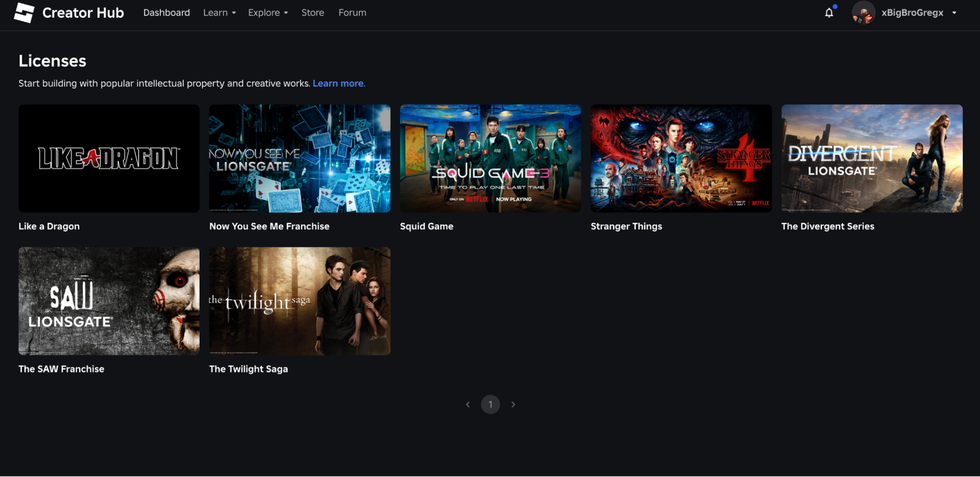The image size is (980, 477).
Task: Open the Stranger Things license
Action: (681, 159)
